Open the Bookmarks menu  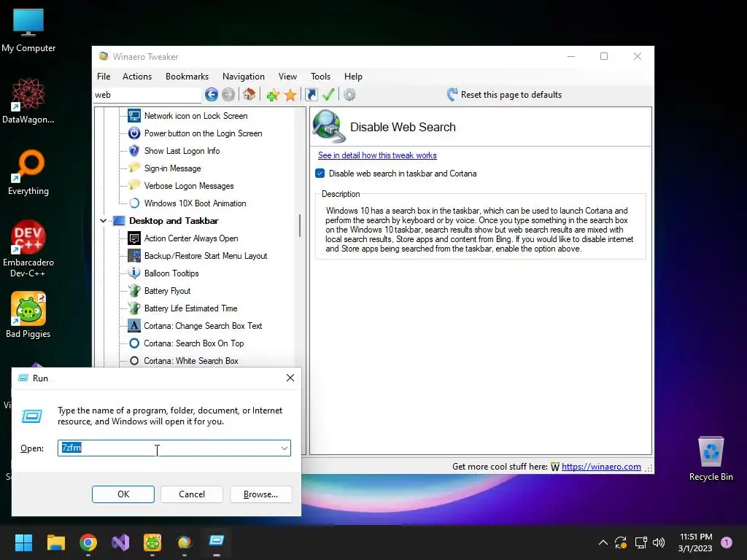coord(187,76)
